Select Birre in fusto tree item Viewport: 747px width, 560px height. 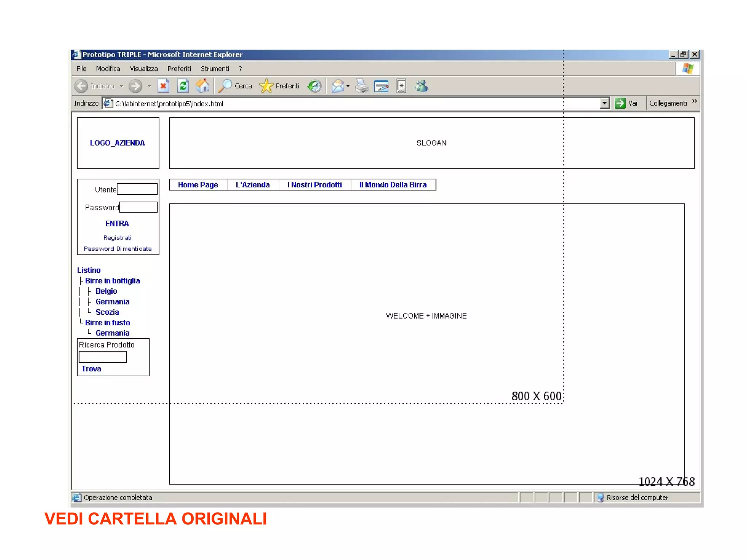[108, 323]
